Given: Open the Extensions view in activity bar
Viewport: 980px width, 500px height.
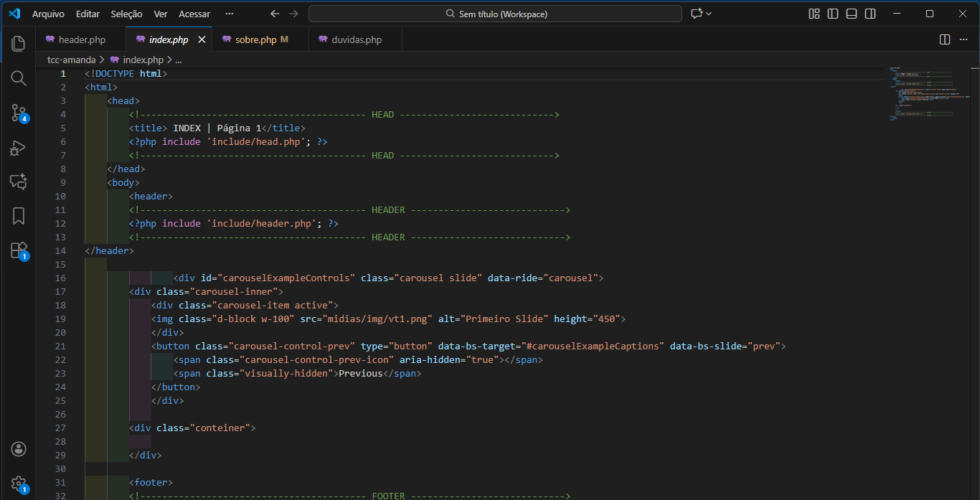Looking at the screenshot, I should 19,250.
